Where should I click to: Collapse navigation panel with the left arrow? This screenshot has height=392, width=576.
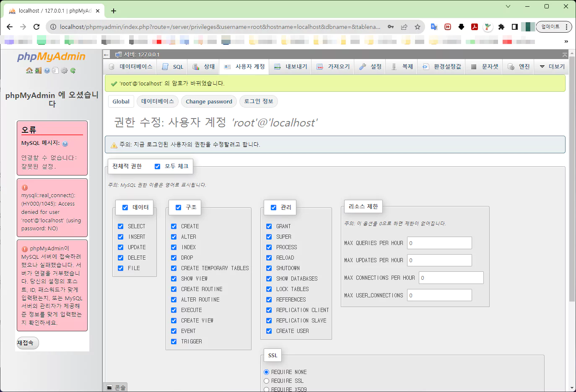(x=106, y=54)
